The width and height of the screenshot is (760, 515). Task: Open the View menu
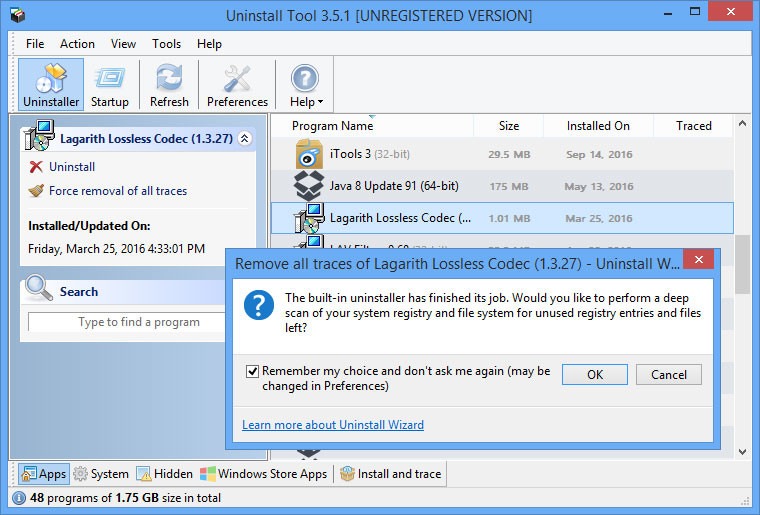point(123,44)
